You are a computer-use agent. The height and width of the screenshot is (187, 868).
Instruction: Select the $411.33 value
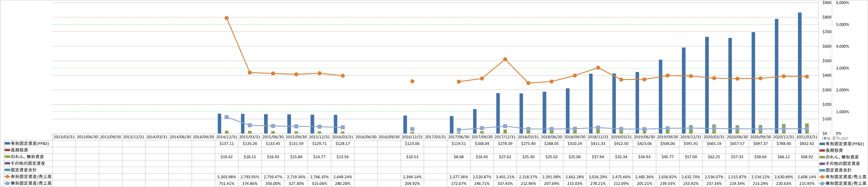pos(598,144)
